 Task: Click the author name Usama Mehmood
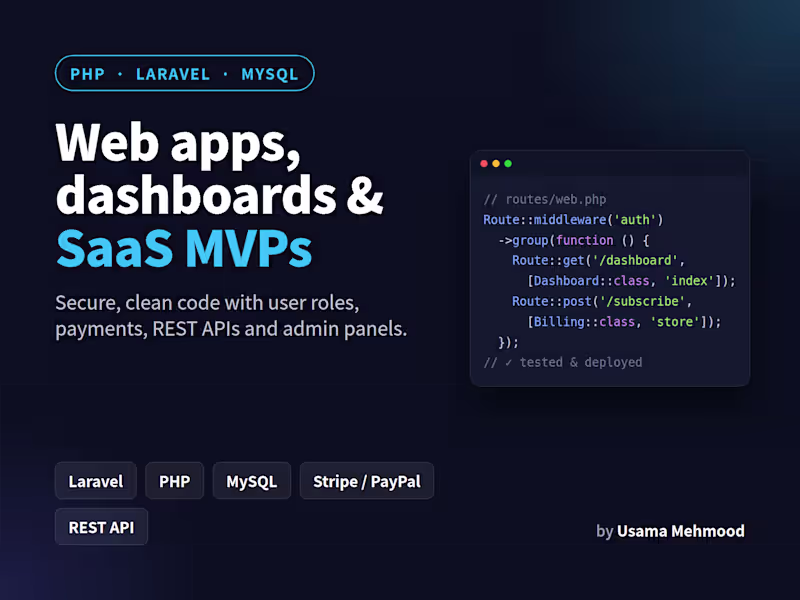tap(681, 531)
